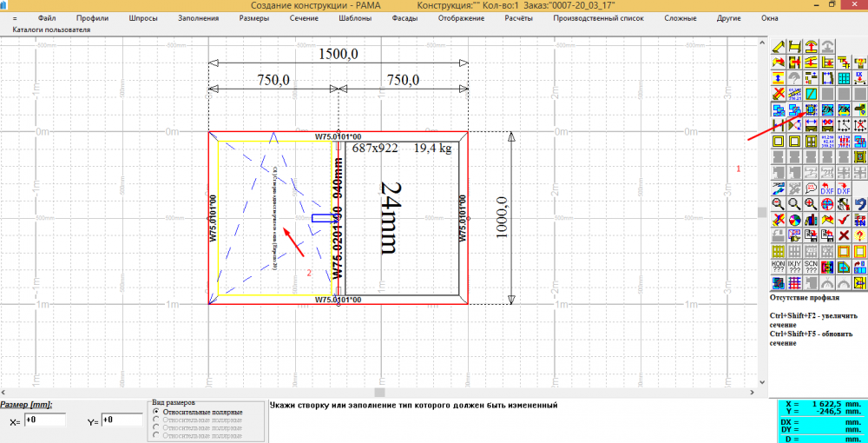Click the KON ??? icon

[x=779, y=267]
